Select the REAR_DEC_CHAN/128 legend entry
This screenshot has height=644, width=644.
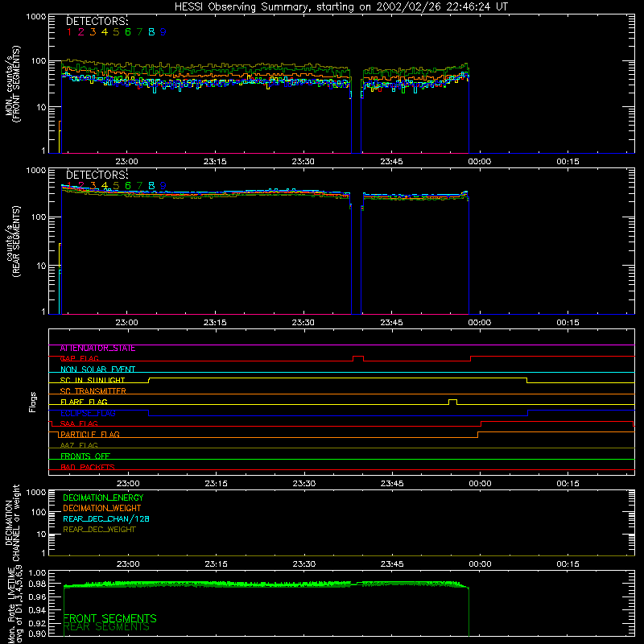106,519
